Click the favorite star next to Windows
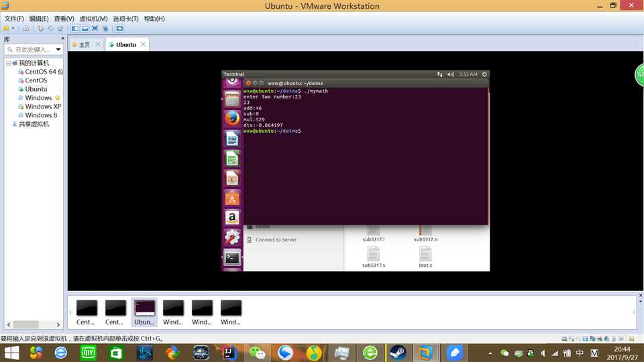 (x=58, y=98)
